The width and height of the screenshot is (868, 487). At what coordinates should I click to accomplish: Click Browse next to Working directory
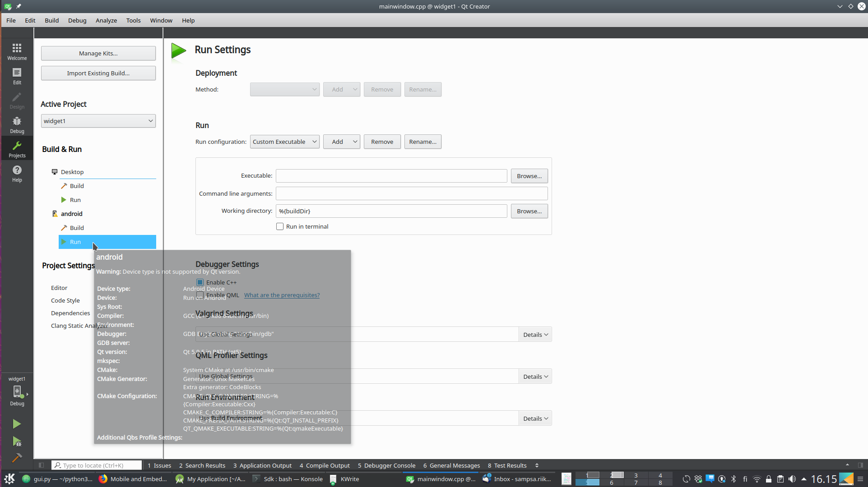[529, 211]
